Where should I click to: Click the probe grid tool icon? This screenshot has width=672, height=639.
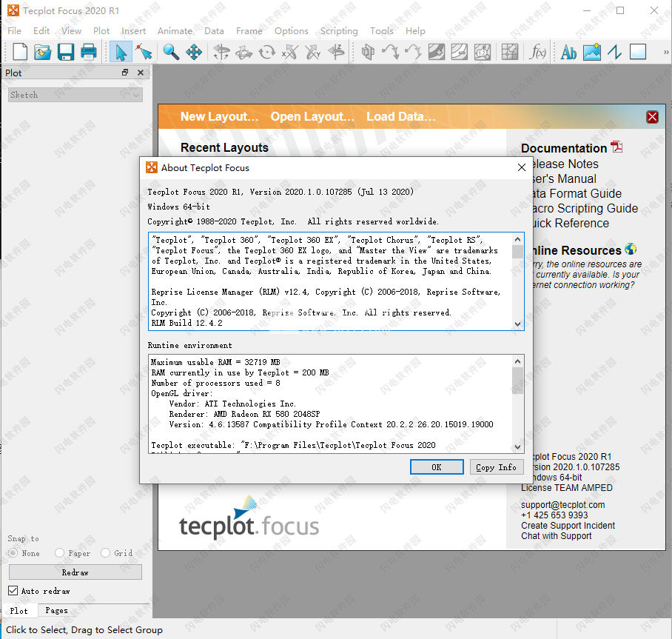point(510,53)
